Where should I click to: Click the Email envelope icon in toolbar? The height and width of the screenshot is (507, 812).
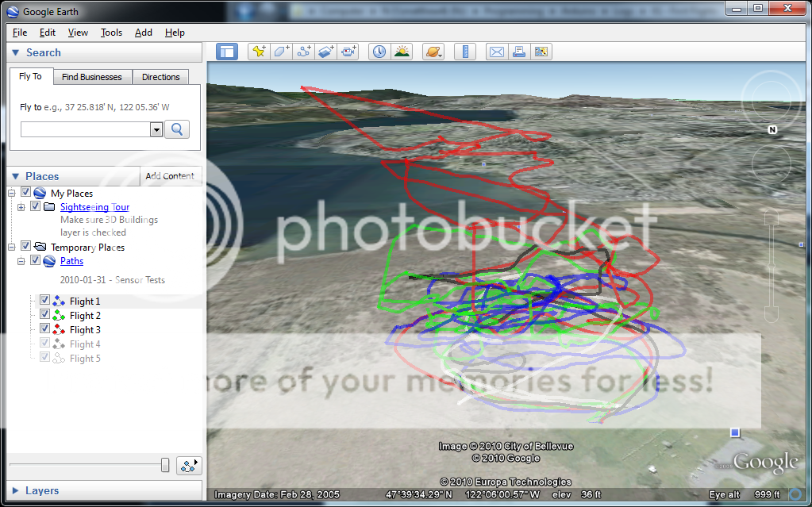point(496,52)
